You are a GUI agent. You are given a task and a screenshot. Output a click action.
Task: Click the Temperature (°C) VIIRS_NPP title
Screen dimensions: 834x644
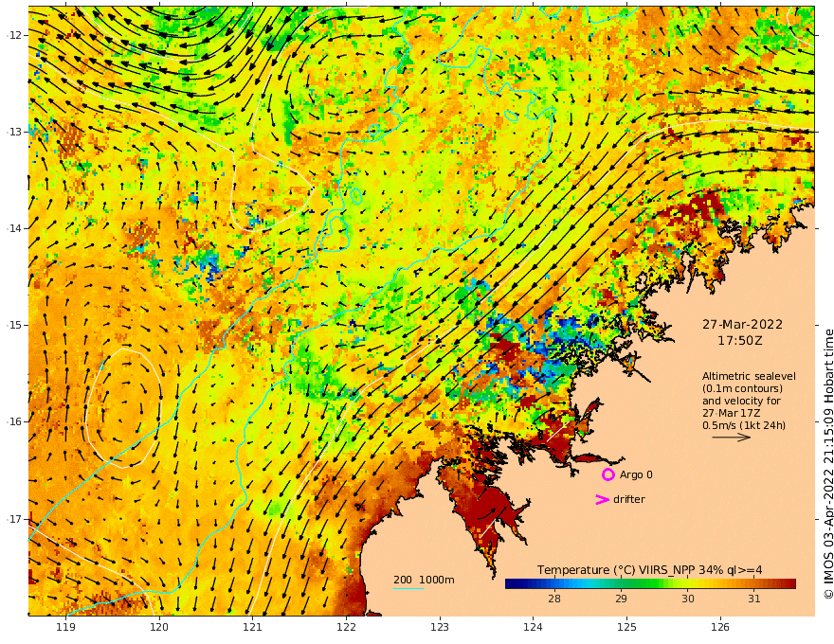click(x=649, y=569)
